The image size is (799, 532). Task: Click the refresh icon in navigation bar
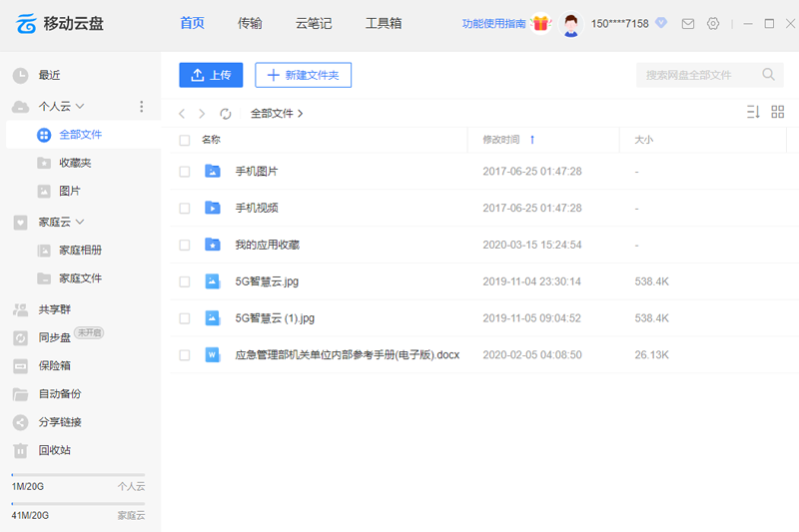[226, 114]
